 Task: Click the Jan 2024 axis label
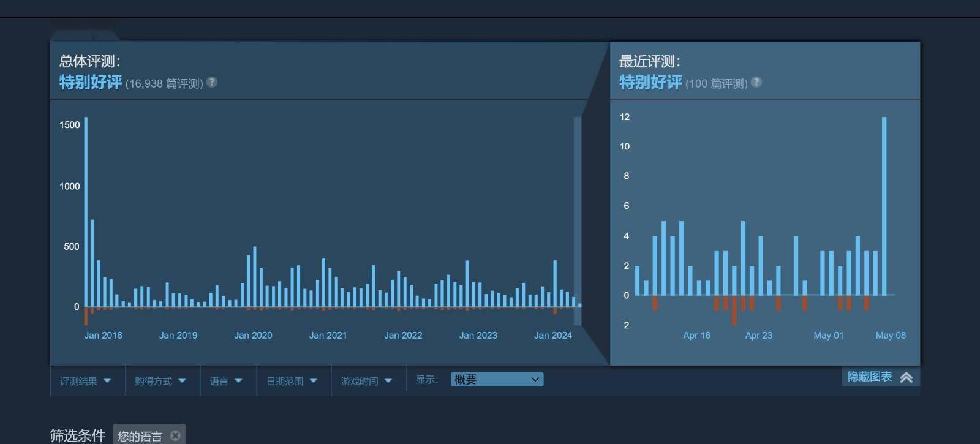click(x=553, y=335)
